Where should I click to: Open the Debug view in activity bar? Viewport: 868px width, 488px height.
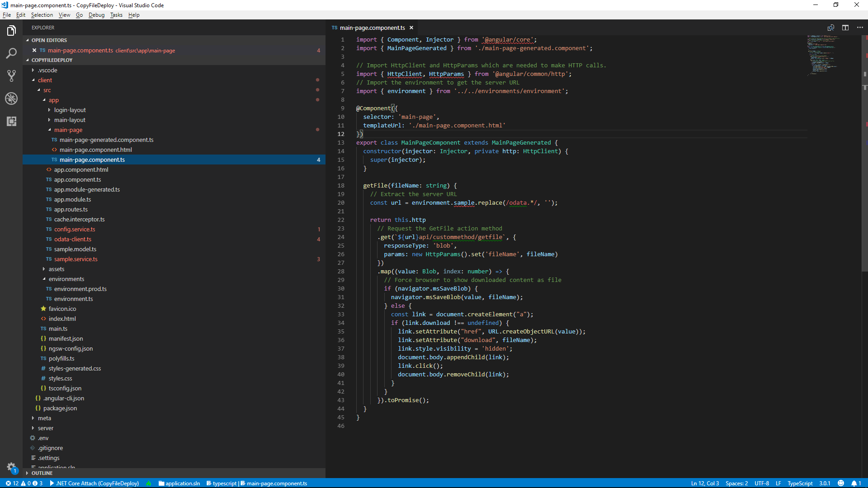coord(11,99)
